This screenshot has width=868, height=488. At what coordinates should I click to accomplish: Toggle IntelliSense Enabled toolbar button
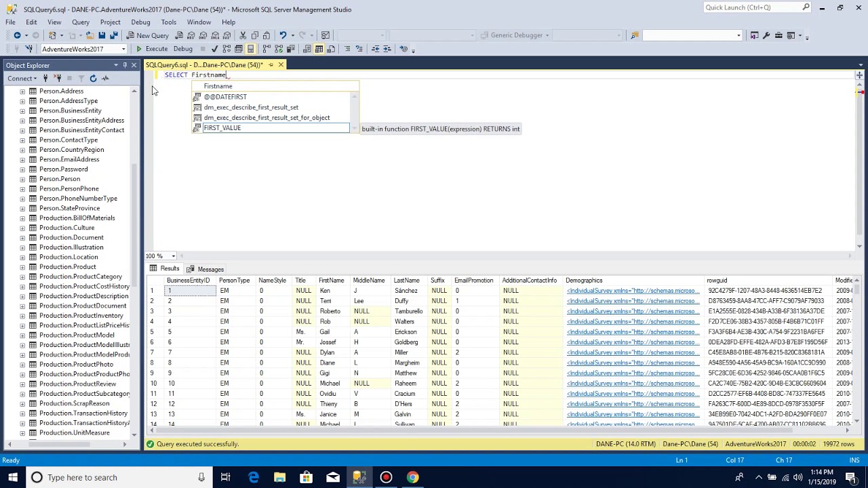click(x=250, y=49)
